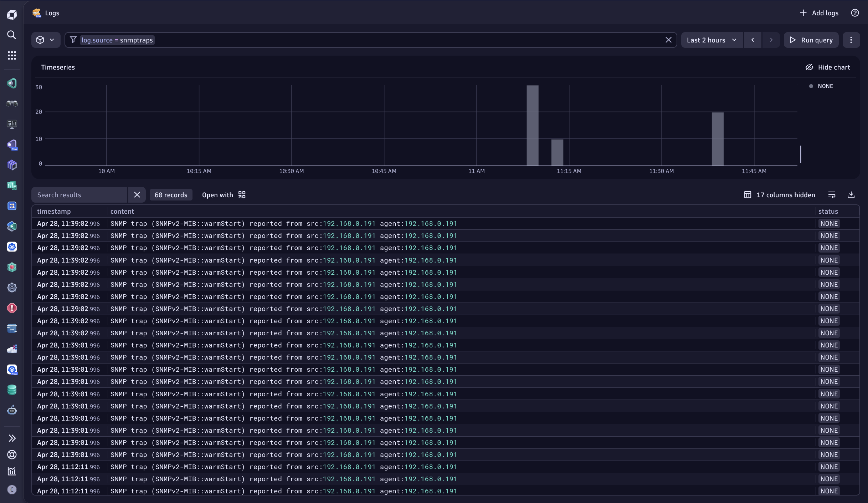The image size is (868, 503).
Task: Run the log query
Action: click(811, 40)
